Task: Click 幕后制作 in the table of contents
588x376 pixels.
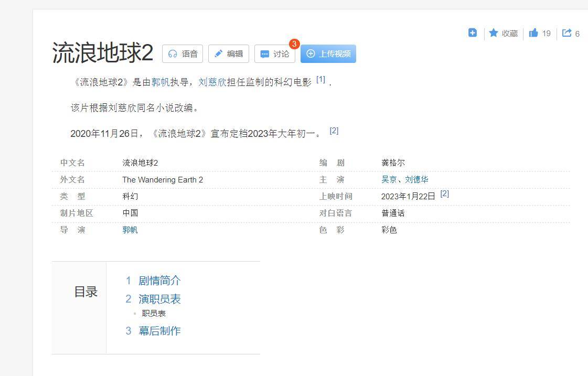Action: pyautogui.click(x=159, y=331)
